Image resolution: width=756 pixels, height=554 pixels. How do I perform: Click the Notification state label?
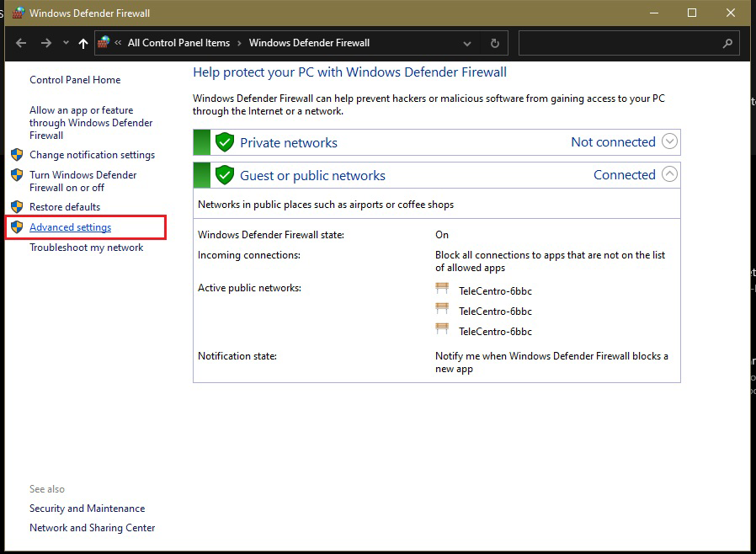click(237, 356)
